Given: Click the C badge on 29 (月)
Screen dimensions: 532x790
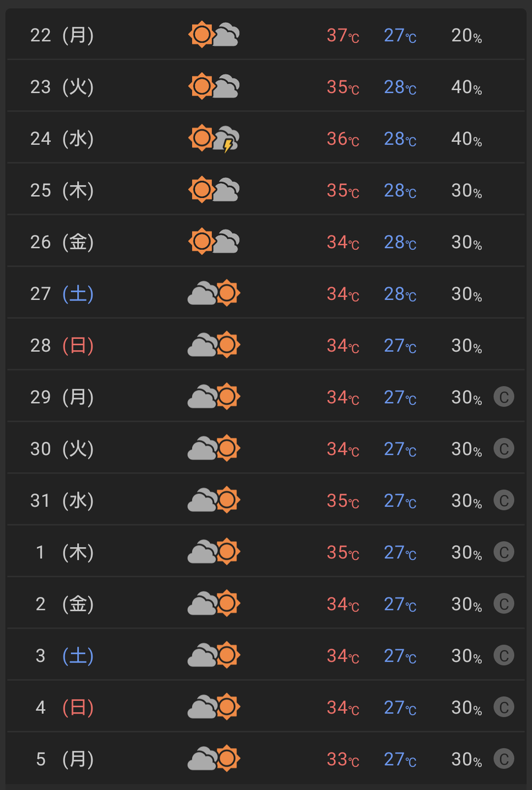Looking at the screenshot, I should tap(504, 397).
